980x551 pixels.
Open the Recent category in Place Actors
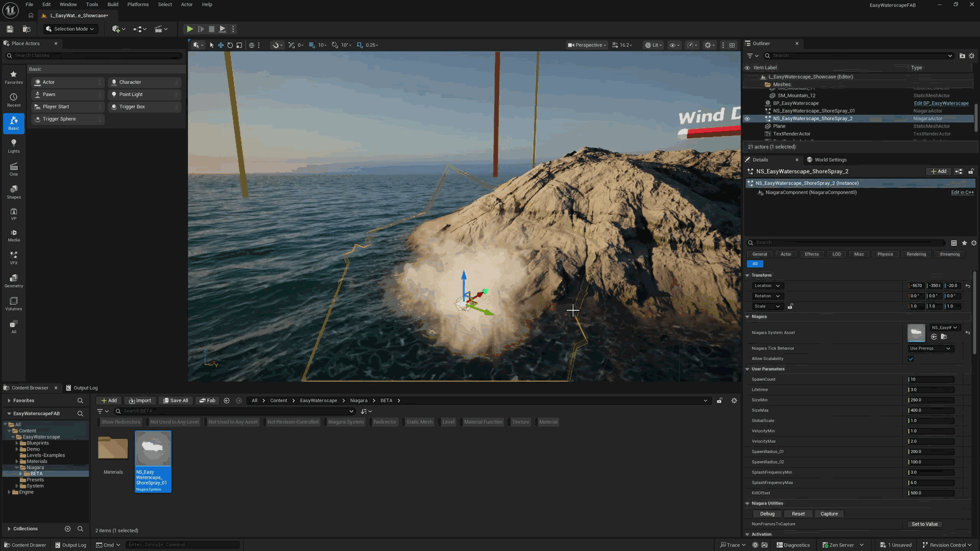tap(13, 100)
